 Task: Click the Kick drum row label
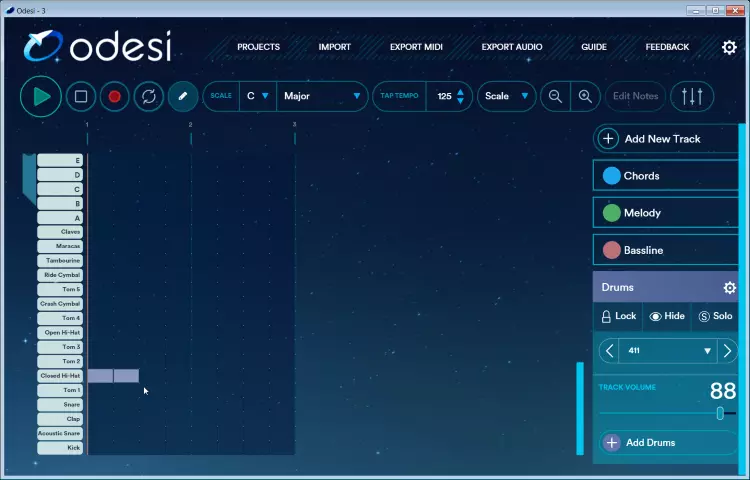60,448
